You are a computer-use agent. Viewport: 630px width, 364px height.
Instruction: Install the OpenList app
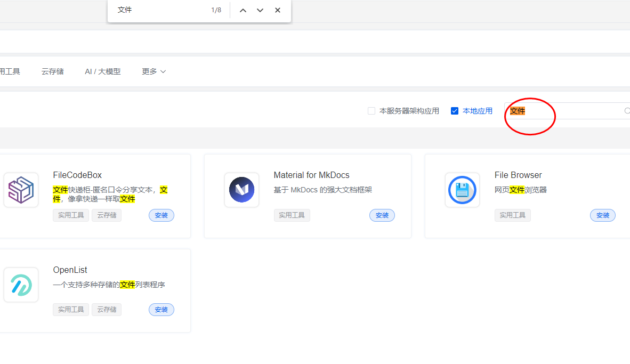[x=161, y=310]
